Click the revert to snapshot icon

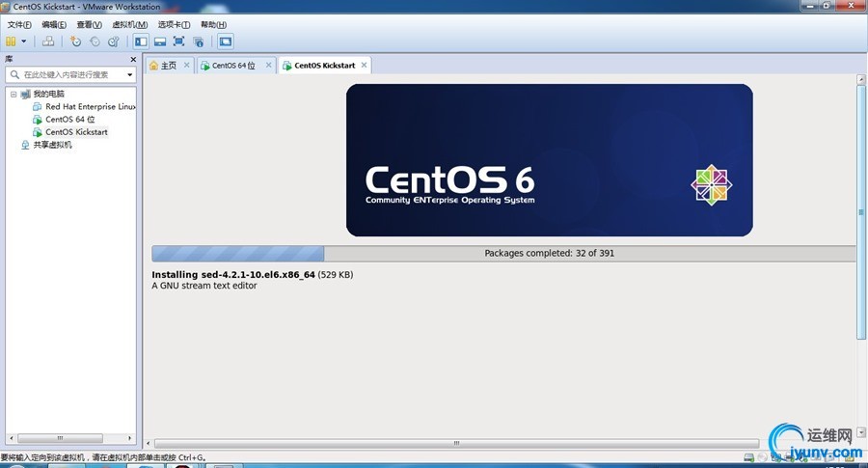pos(95,41)
